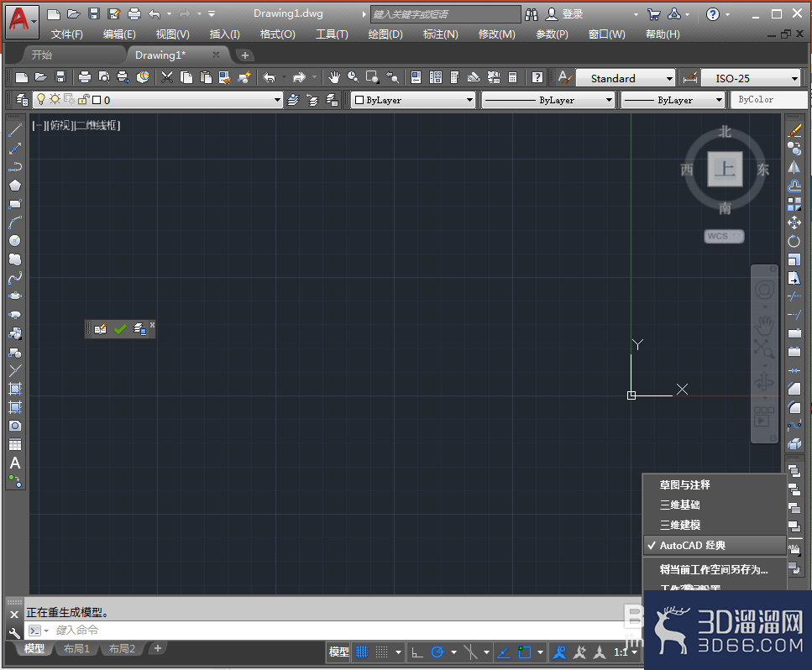This screenshot has height=670, width=812.
Task: Open the 文件(F) menu
Action: (67, 34)
